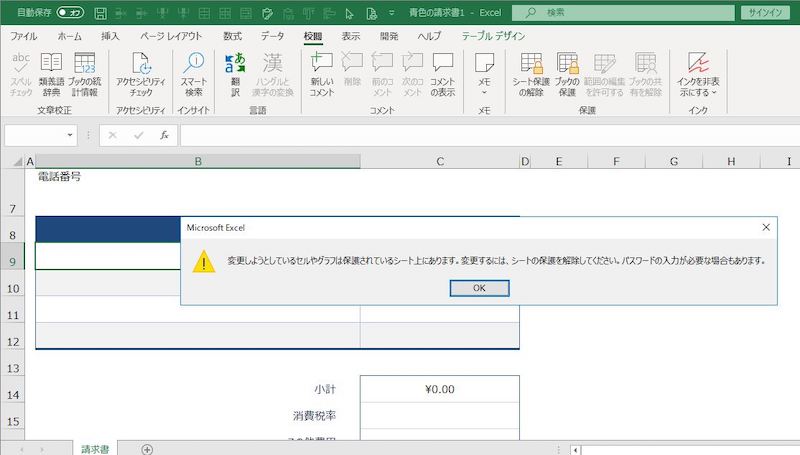Image resolution: width=800 pixels, height=455 pixels.
Task: Open the Quick Access Toolbar customize arrow
Action: click(391, 13)
